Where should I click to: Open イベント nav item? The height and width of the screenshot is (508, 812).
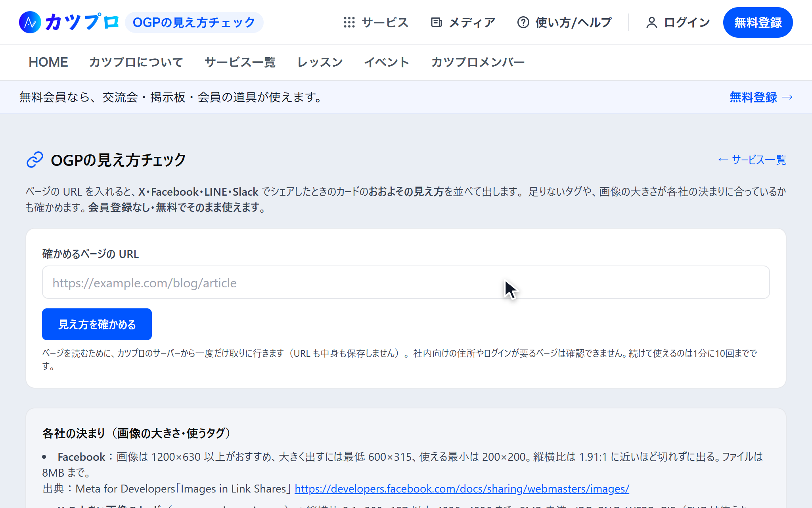pyautogui.click(x=387, y=62)
